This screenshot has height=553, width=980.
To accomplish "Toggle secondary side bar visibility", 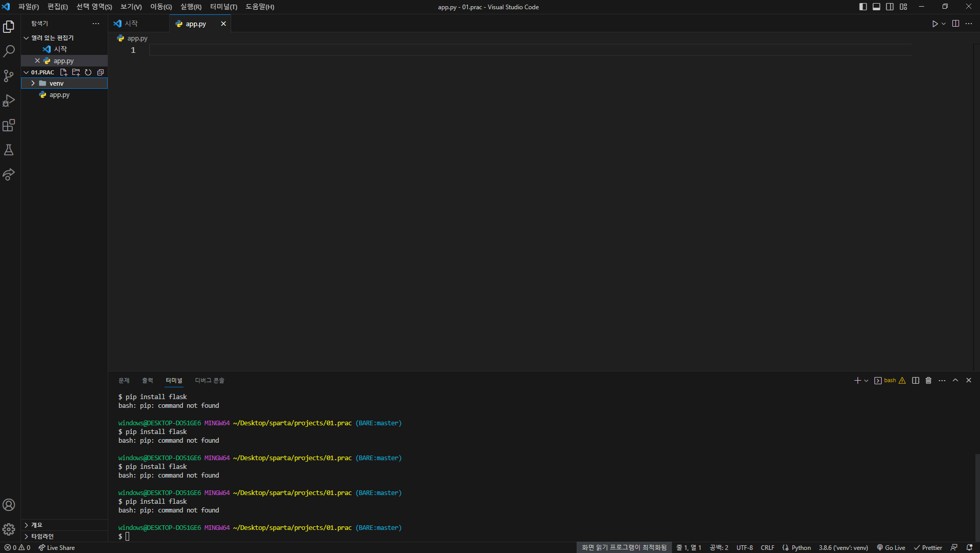I will (x=890, y=7).
